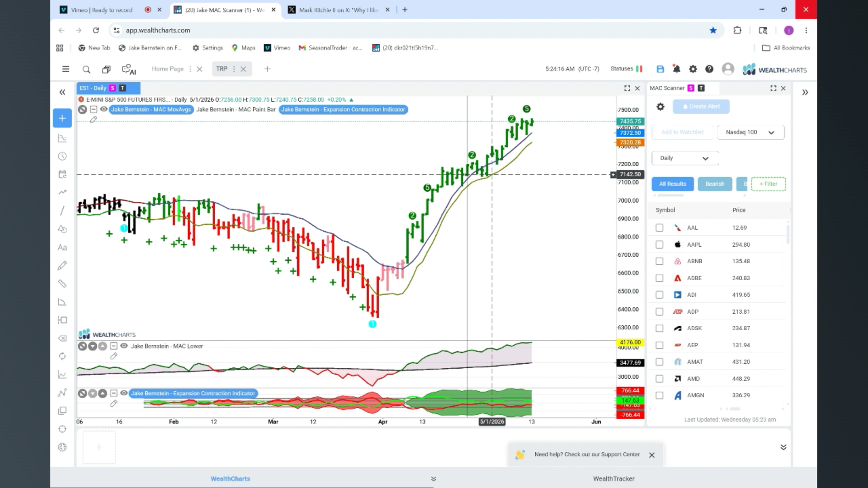
Task: Collapse the main chart indicators legend
Action: [x=94, y=109]
